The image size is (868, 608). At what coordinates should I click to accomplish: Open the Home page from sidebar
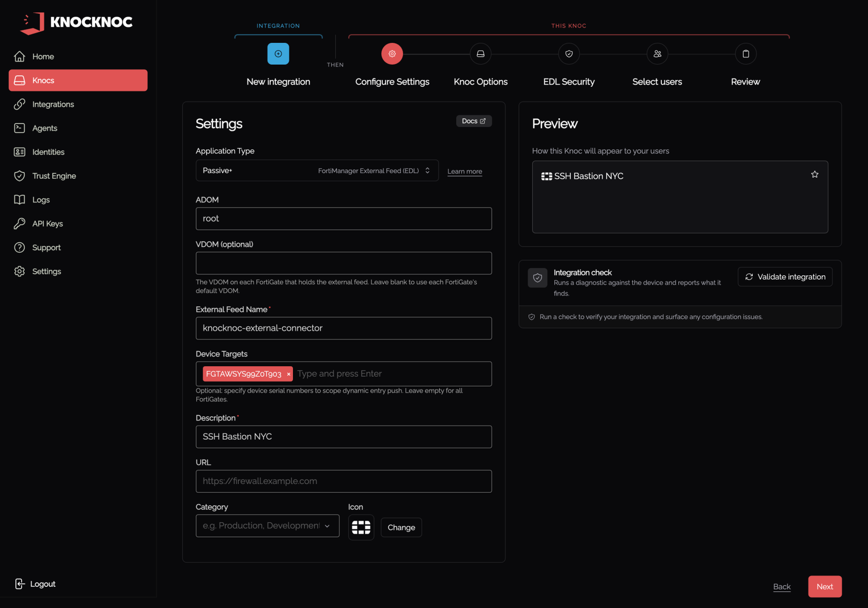pyautogui.click(x=78, y=56)
